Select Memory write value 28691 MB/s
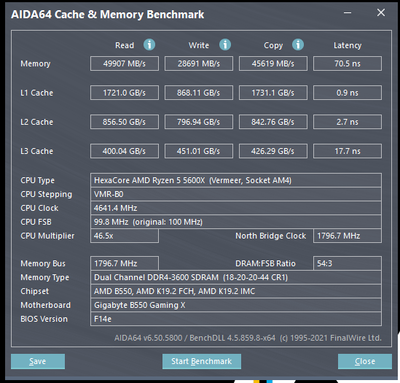400x383 pixels. point(199,64)
